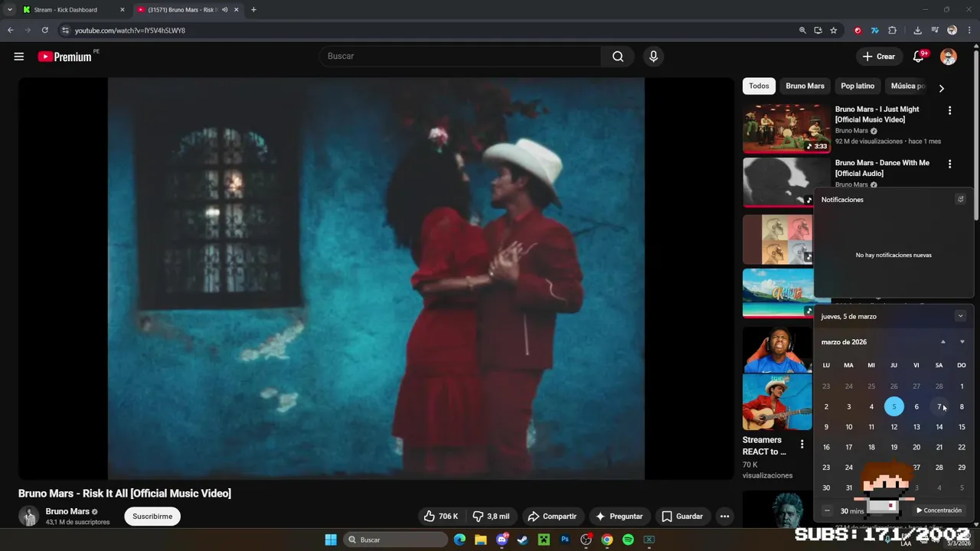Image resolution: width=980 pixels, height=551 pixels.
Task: Select the Bruno Mars filter chip
Action: pyautogui.click(x=805, y=86)
